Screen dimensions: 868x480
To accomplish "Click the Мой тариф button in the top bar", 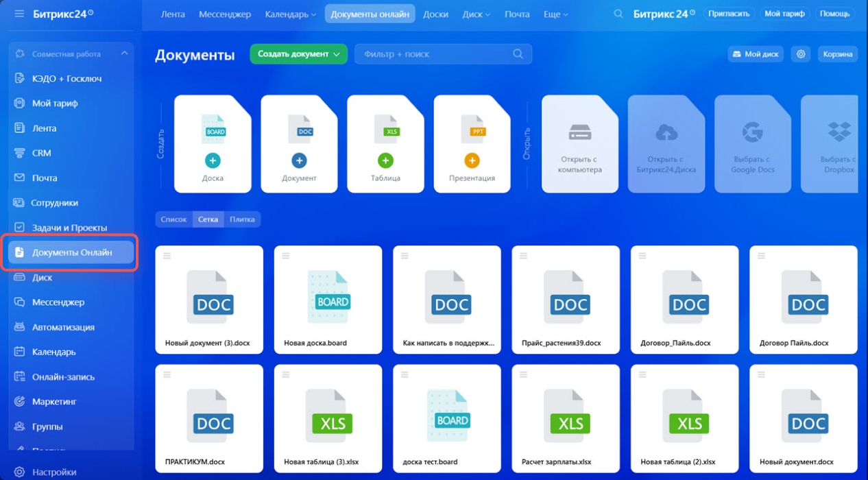I will 784,14.
